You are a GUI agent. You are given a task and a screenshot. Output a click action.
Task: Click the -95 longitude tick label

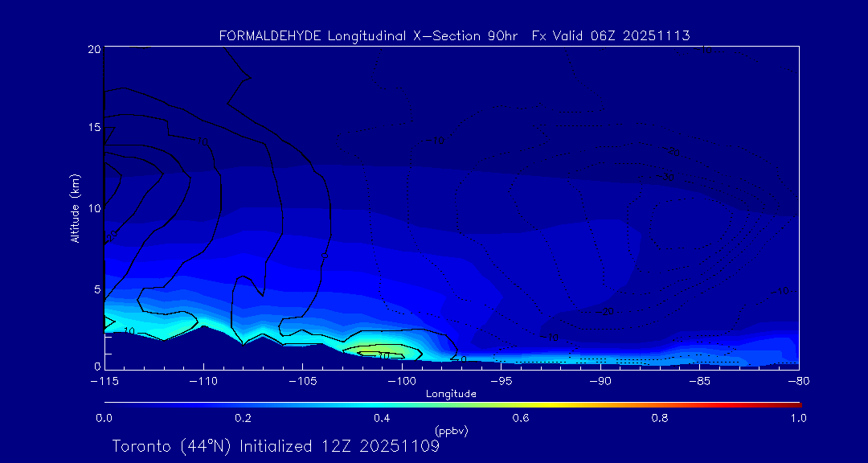tap(501, 380)
